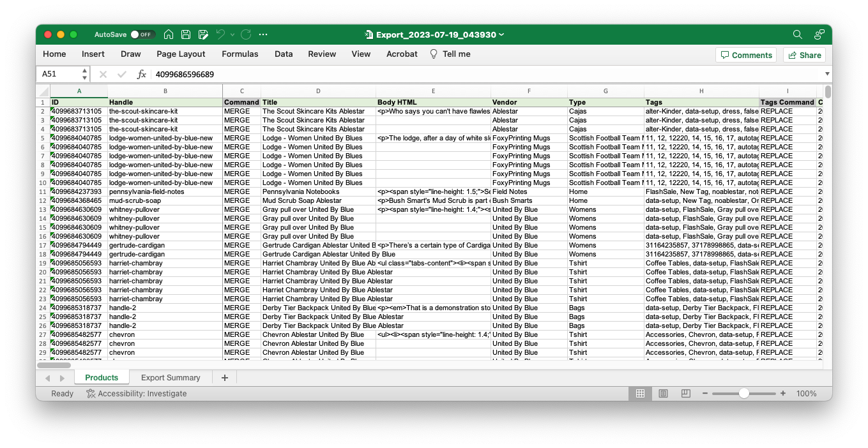
Task: Select column E header
Action: click(433, 91)
